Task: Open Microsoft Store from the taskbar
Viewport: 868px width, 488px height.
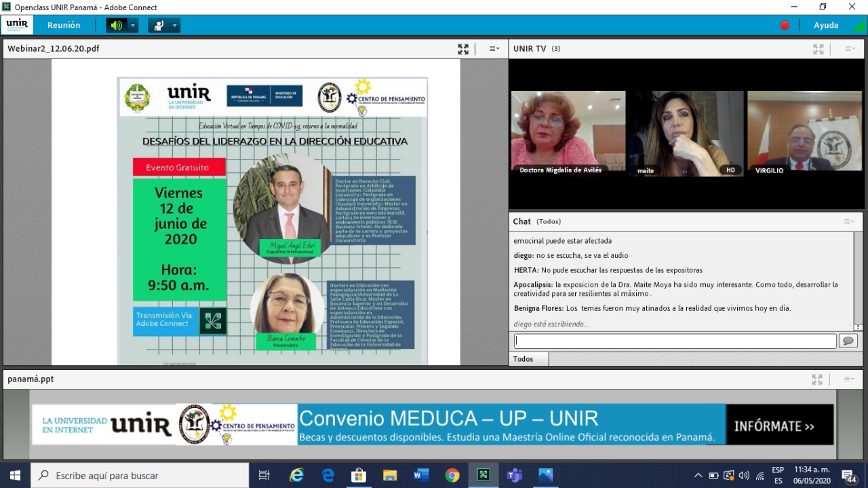Action: (x=359, y=476)
